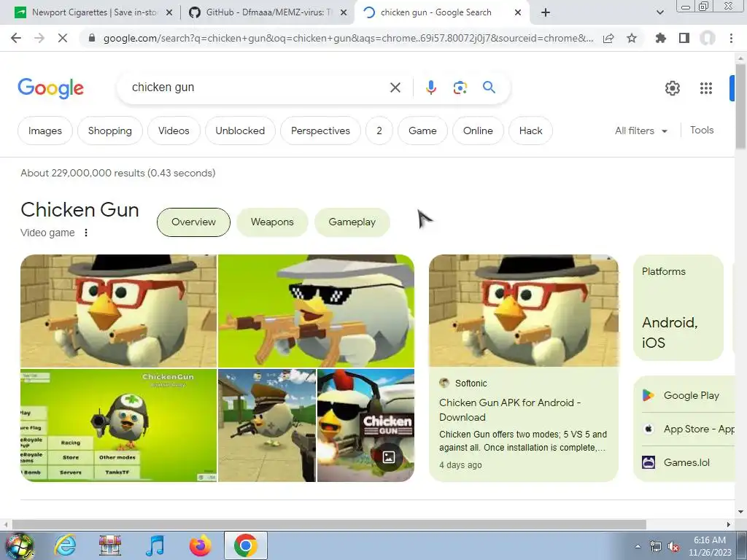Open ChickenGun menu screen thumbnail
This screenshot has height=560, width=747.
pyautogui.click(x=118, y=425)
